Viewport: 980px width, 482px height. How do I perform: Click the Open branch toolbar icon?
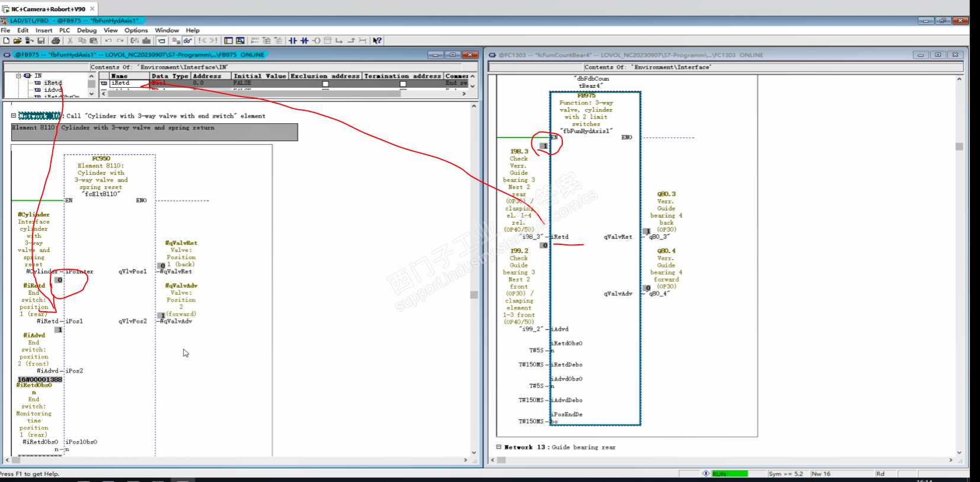pyautogui.click(x=339, y=41)
